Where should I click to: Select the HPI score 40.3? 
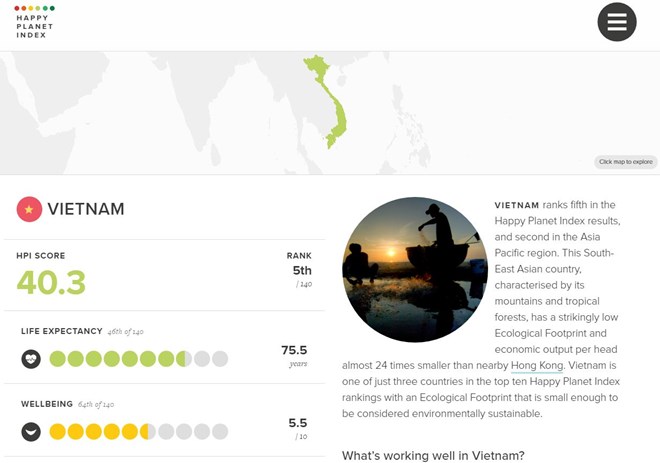(x=51, y=282)
